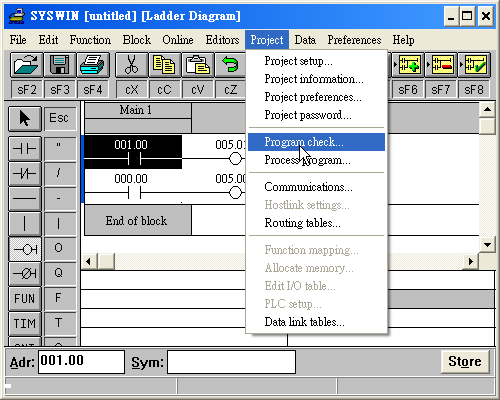Open the Edit menu
500x400 pixels.
[48, 40]
